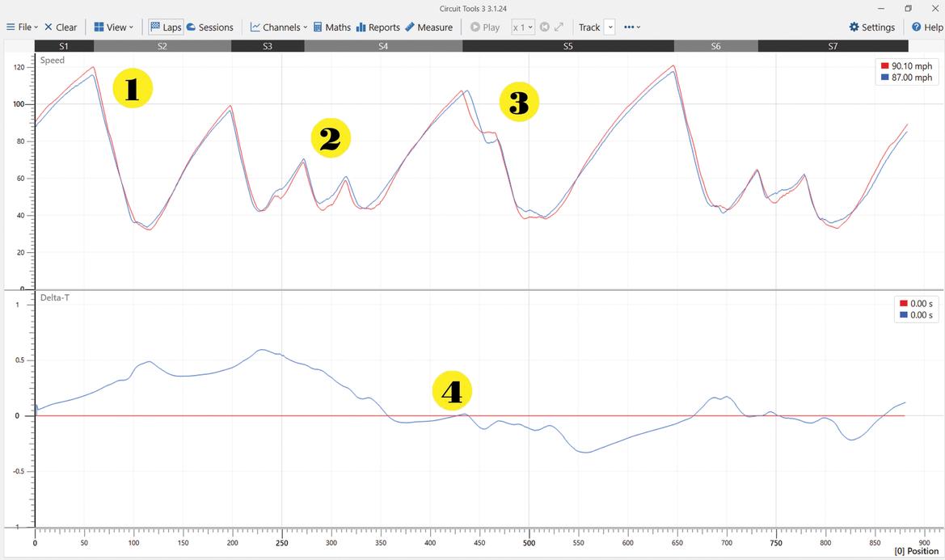Click the Clear X button
Screen dimensions: 945x560
pyautogui.click(x=60, y=27)
